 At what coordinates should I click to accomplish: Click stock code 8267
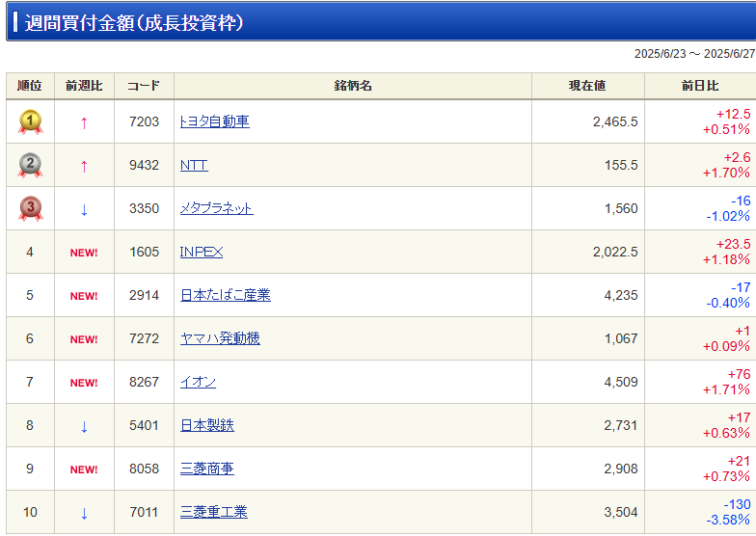pos(144,382)
